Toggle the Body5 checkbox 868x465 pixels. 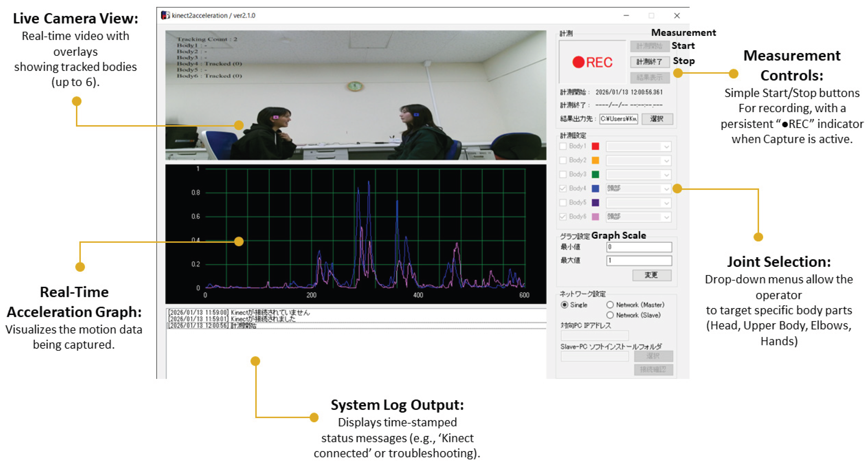[x=563, y=202]
